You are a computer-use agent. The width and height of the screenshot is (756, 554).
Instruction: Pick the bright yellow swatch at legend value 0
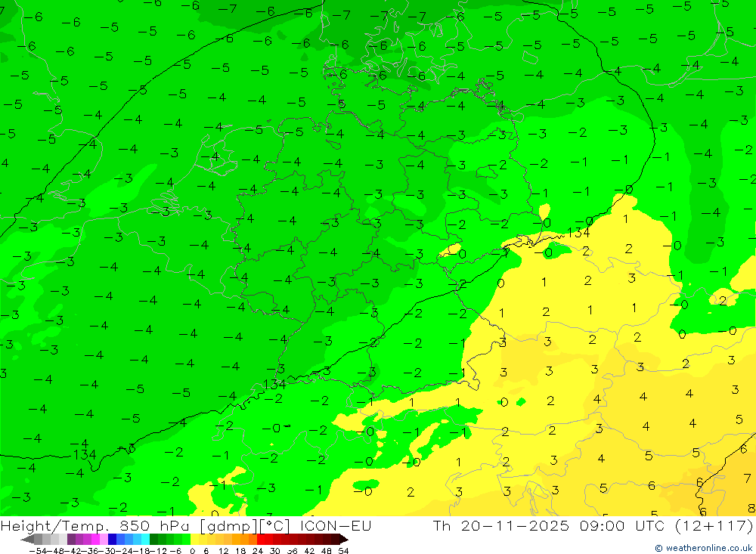click(195, 540)
